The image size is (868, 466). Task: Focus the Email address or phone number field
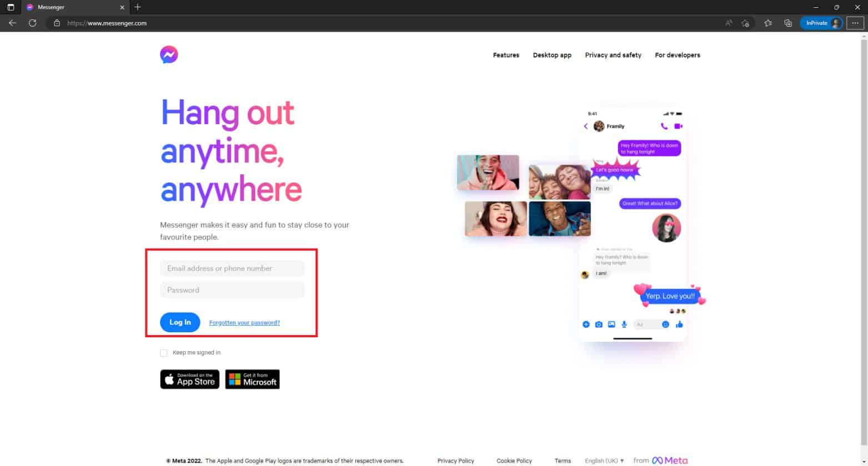pos(232,269)
